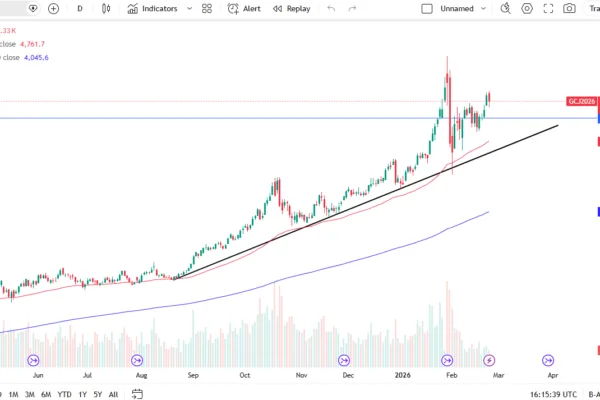The image size is (600, 400).
Task: Open quick search magnifier icon
Action: tap(505, 8)
